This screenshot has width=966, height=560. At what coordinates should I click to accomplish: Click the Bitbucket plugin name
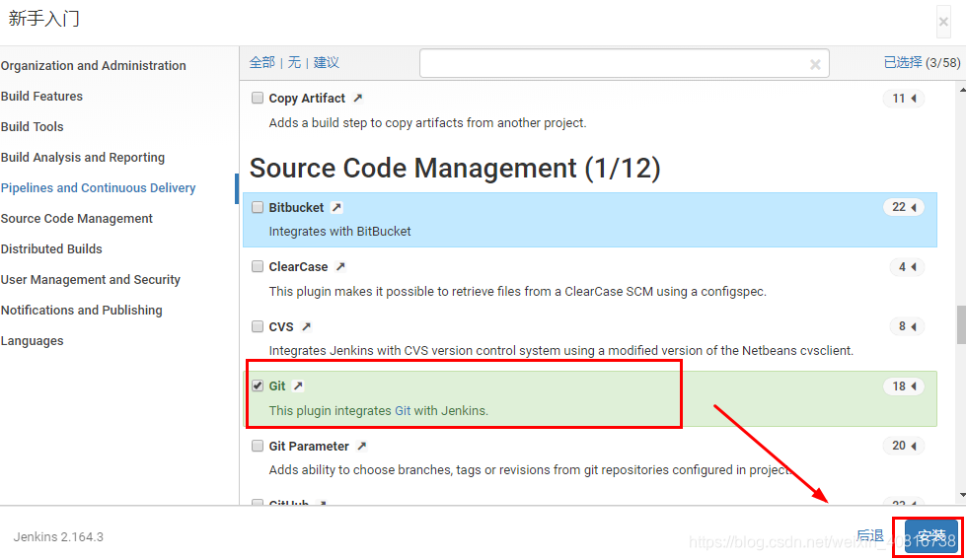(x=296, y=207)
